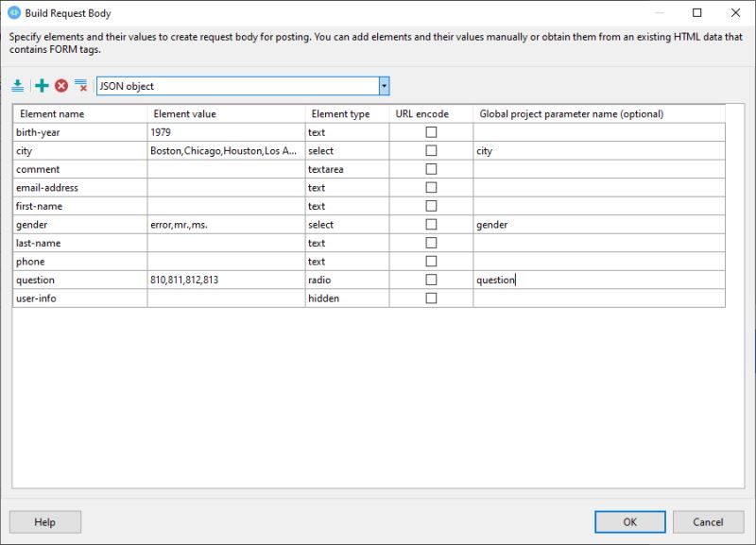Enable URL encode for comment
This screenshot has height=545, width=756.
pos(431,169)
